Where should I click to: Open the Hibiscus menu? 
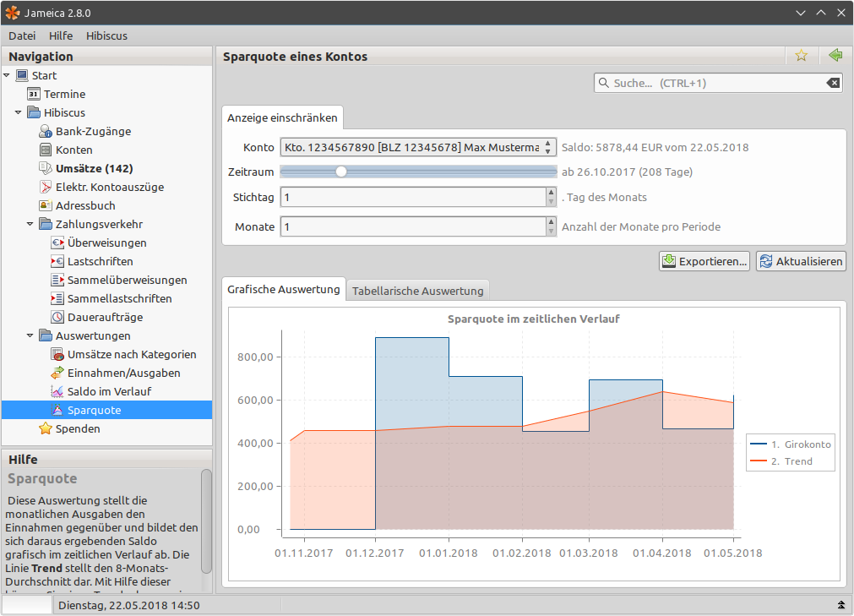point(106,35)
